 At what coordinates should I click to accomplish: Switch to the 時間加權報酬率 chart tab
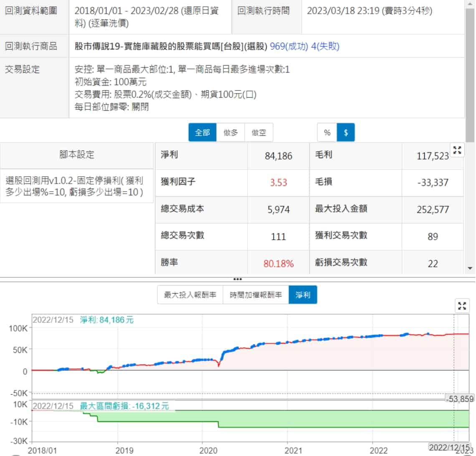(x=256, y=295)
